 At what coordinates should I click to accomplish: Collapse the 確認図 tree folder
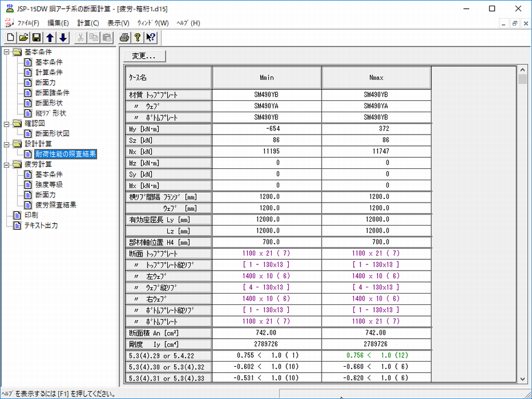(6, 124)
